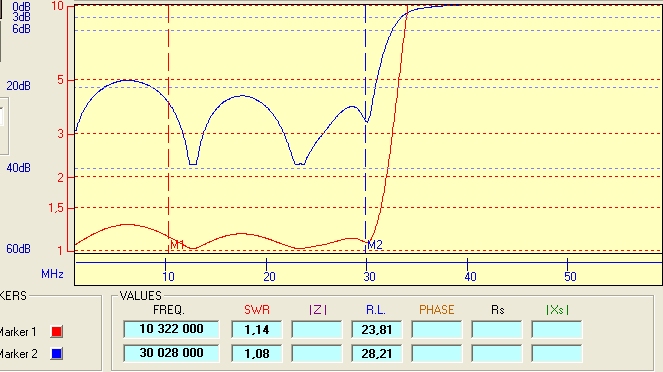This screenshot has width=663, height=372.
Task: Click the SWR scale value 5
Action: tap(60, 79)
